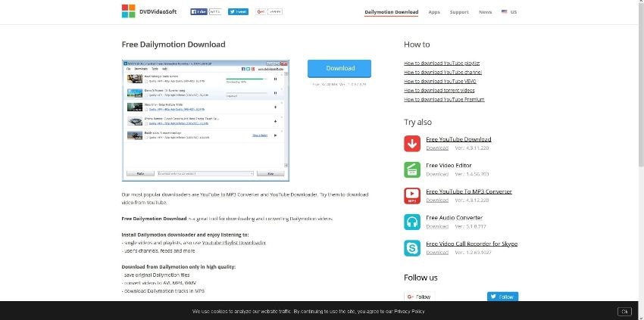This screenshot has height=320, width=644.
Task: Click the Skype Video Call Recorder icon
Action: coord(412,248)
